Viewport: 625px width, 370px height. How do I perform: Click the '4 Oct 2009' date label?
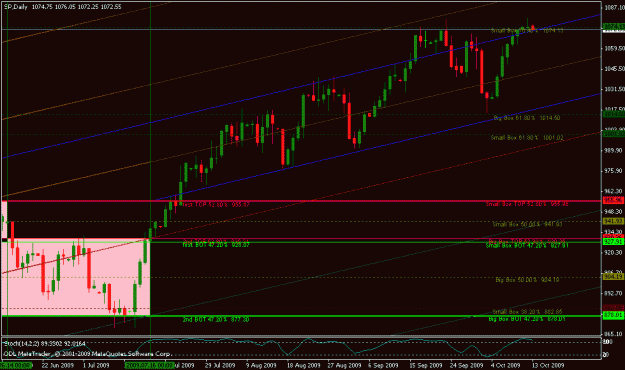click(505, 365)
